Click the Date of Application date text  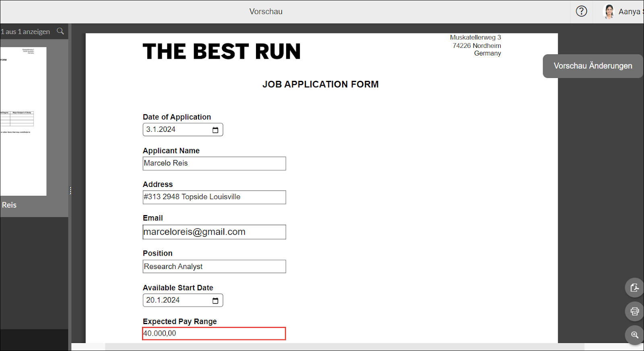click(x=161, y=129)
